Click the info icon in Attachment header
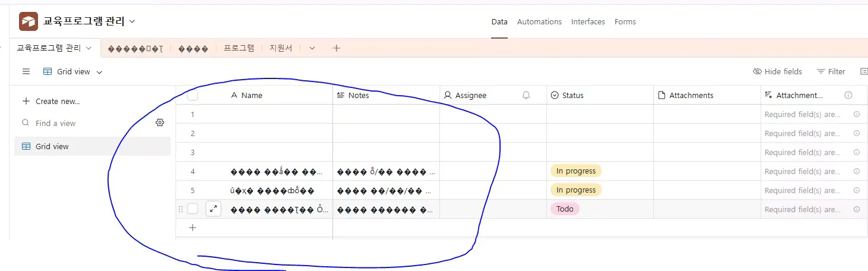868x271 pixels. [848, 95]
